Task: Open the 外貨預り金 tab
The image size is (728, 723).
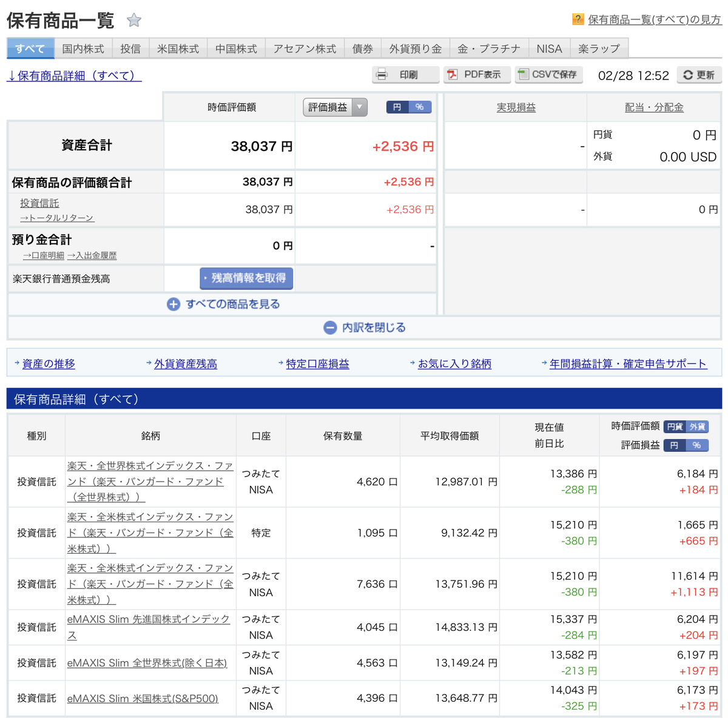Action: point(416,49)
